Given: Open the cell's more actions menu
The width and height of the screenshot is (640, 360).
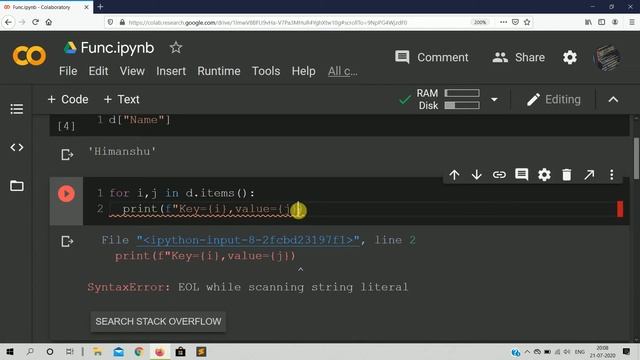Looking at the screenshot, I should (x=611, y=175).
